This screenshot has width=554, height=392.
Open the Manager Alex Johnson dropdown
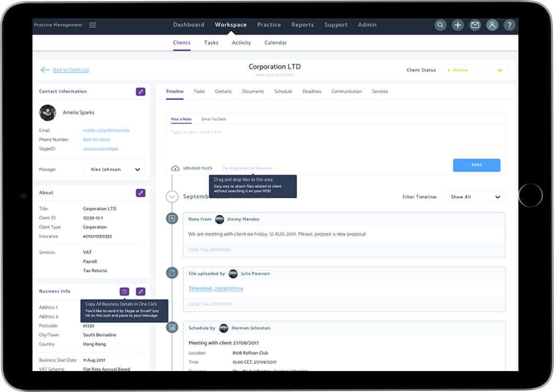point(115,170)
